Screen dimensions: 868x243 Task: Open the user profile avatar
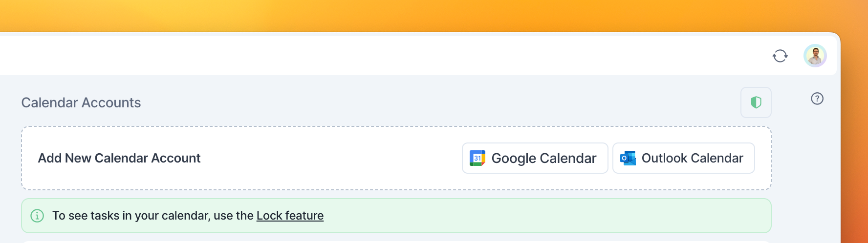coord(815,56)
